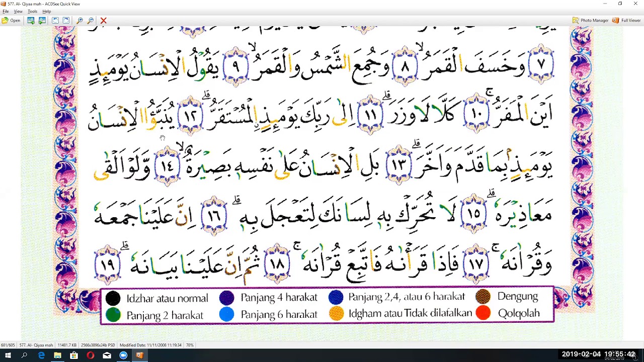
Task: Click the 'Qolqolah' legend label
Action: coord(519,313)
